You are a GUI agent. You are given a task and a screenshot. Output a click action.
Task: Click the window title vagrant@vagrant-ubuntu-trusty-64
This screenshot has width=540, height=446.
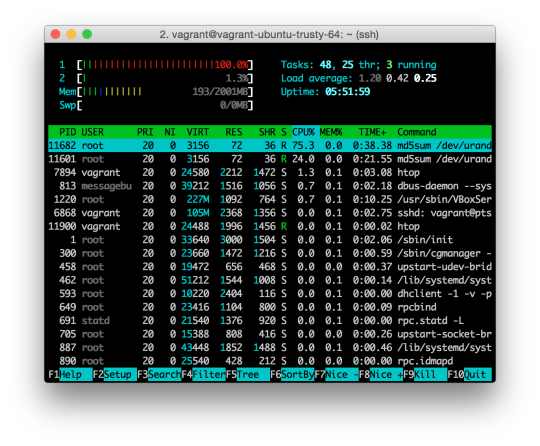point(269,34)
